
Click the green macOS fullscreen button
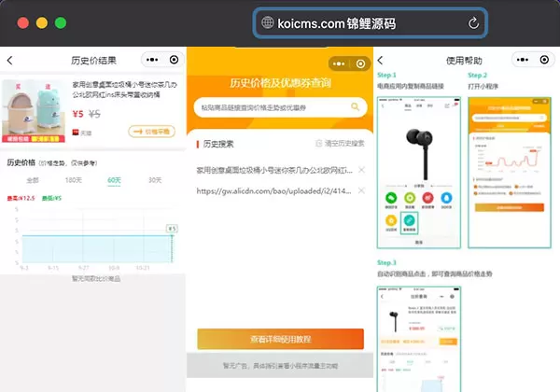coord(61,22)
